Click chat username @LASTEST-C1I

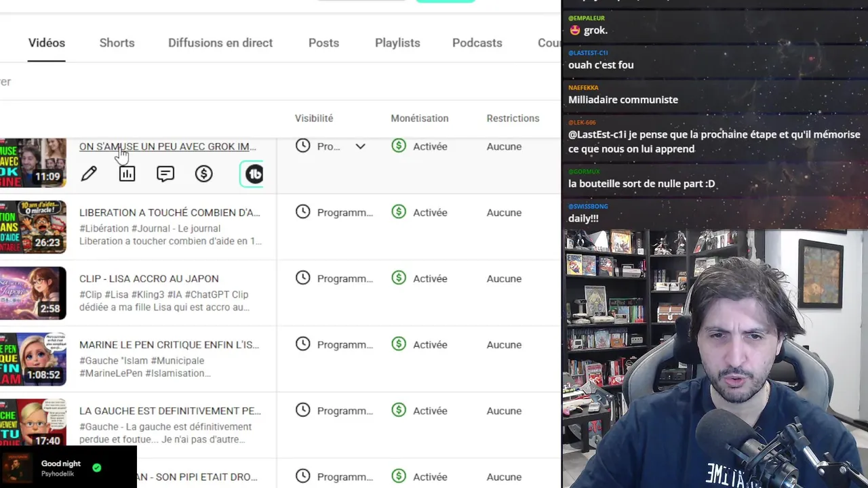pyautogui.click(x=588, y=53)
